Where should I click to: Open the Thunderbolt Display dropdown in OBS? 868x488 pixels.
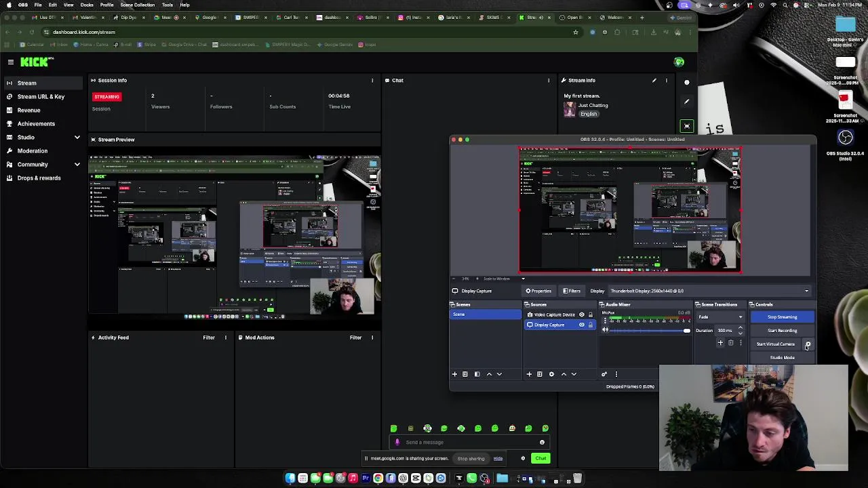[x=710, y=291]
